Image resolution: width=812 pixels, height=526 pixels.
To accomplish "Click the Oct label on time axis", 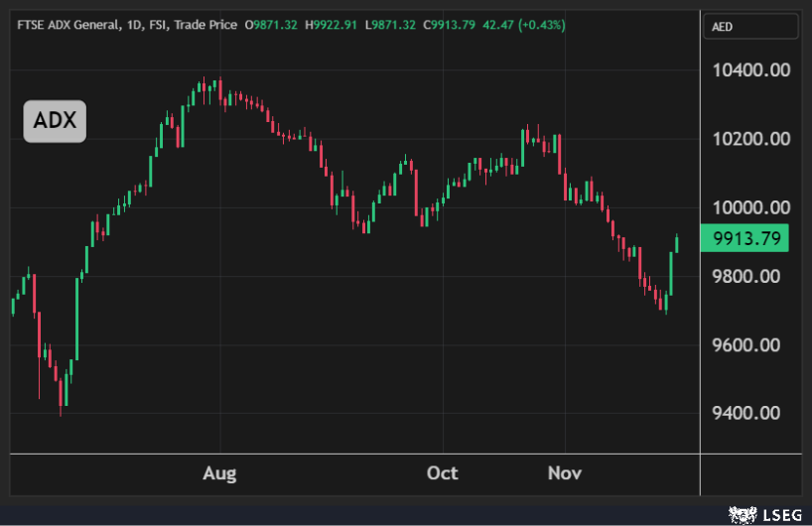I will [442, 473].
